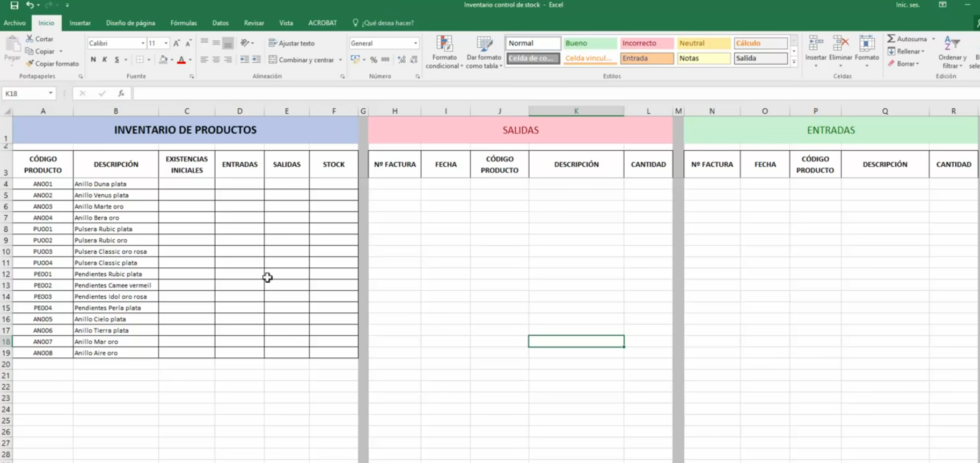Click the Undo arrow icon
The height and width of the screenshot is (463, 980).
point(30,5)
